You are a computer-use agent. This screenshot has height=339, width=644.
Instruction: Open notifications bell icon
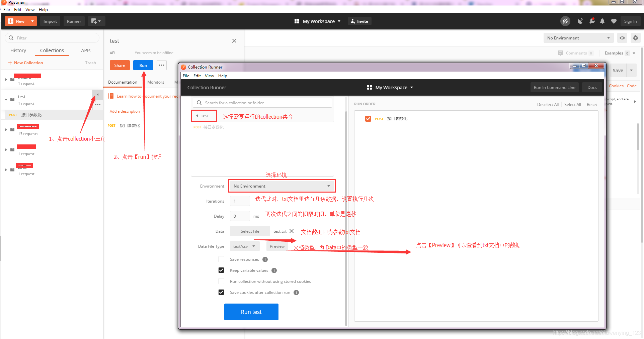click(x=602, y=21)
